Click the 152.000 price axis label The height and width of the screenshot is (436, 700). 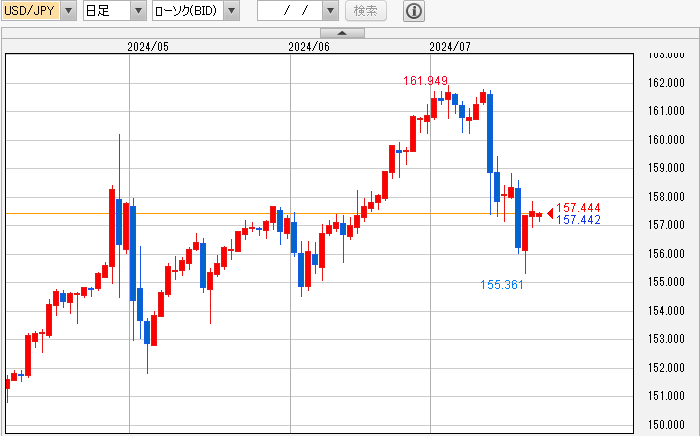click(x=666, y=368)
